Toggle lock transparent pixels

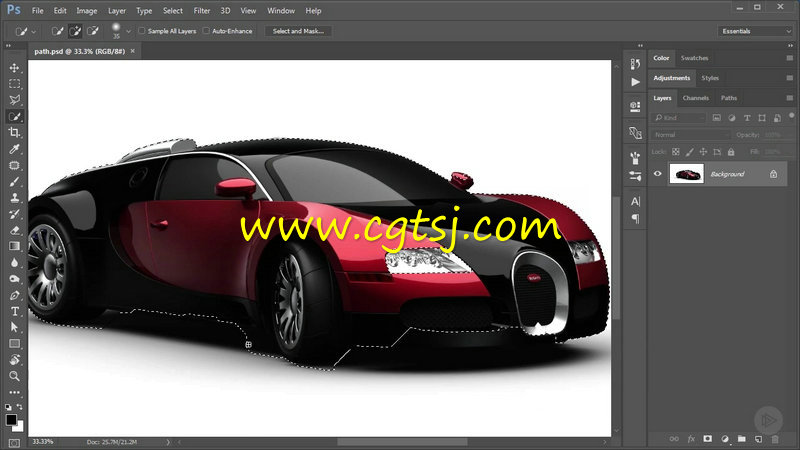676,152
